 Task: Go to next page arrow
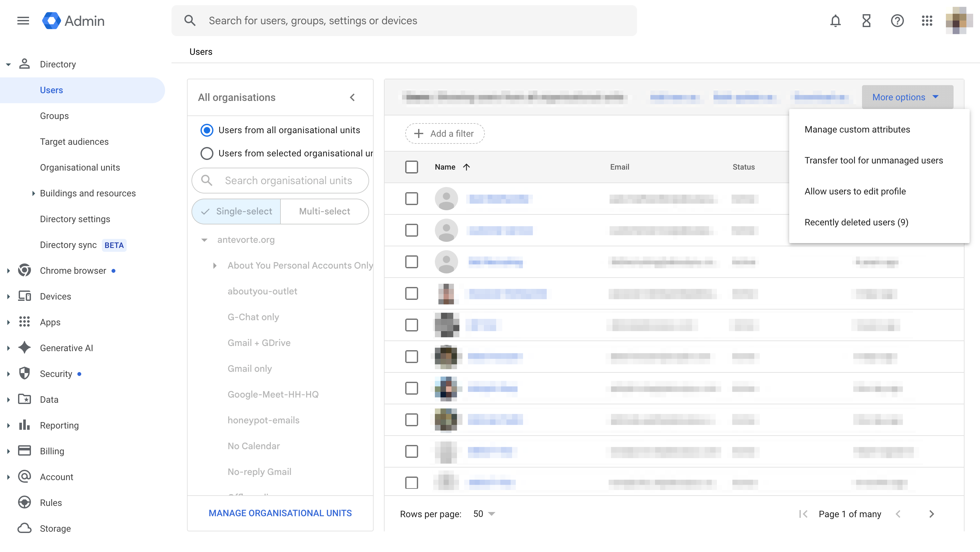tap(932, 514)
